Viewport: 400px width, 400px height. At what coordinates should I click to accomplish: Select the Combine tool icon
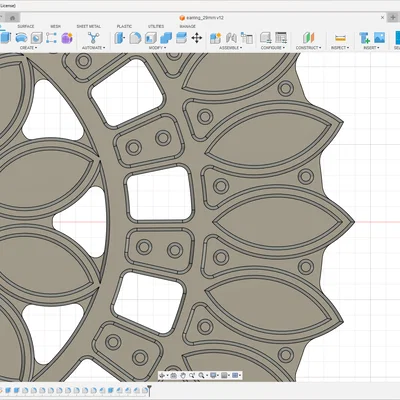(x=166, y=38)
